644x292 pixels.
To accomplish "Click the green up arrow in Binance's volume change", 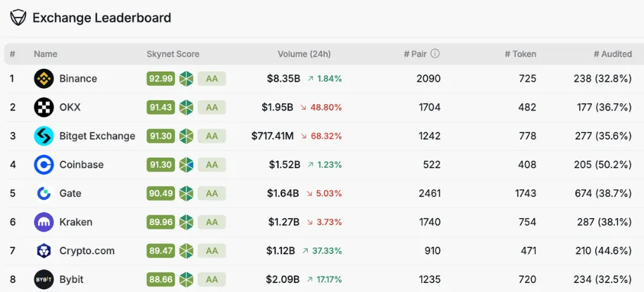I will [x=311, y=79].
